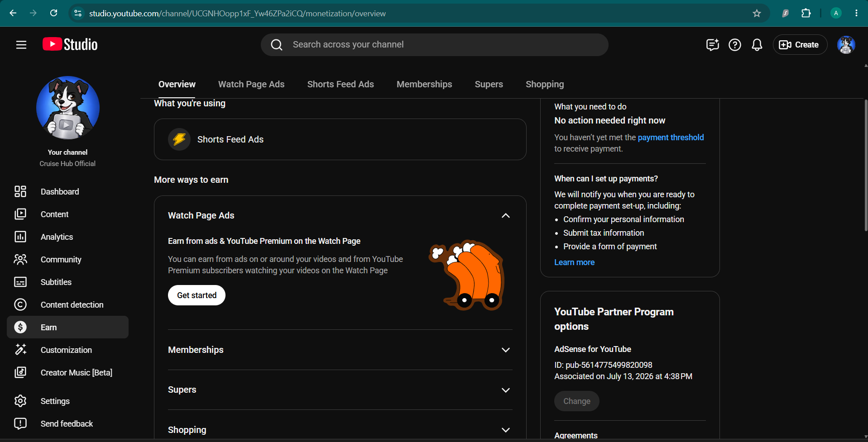Open the payment threshold link

click(671, 137)
